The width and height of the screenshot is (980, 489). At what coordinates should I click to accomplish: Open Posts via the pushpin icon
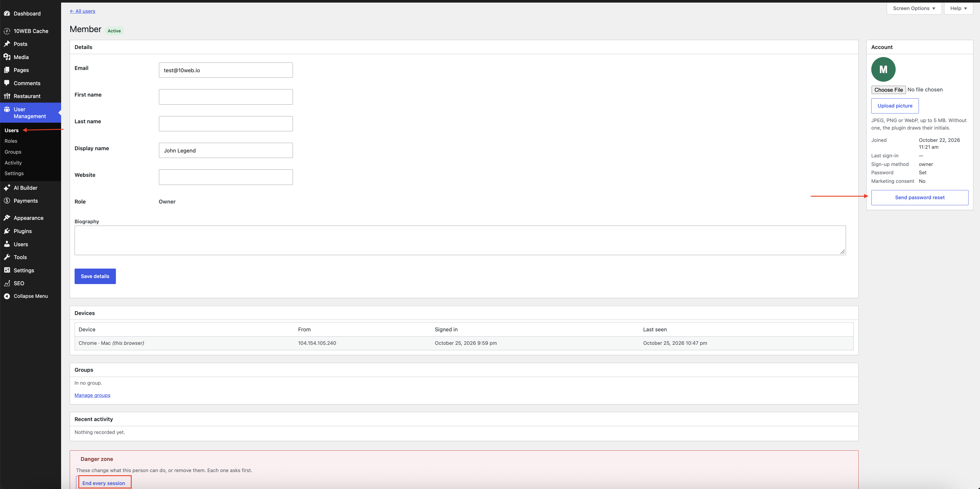point(7,44)
